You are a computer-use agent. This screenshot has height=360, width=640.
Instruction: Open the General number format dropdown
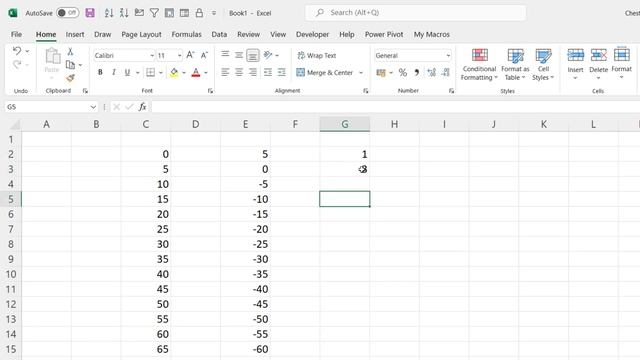point(448,56)
